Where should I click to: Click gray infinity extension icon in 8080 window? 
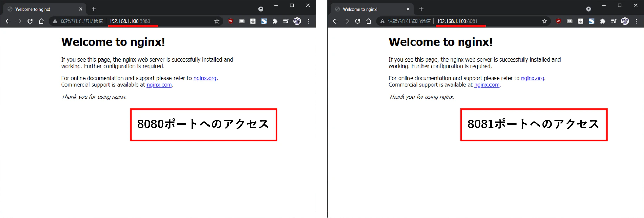[x=242, y=21]
